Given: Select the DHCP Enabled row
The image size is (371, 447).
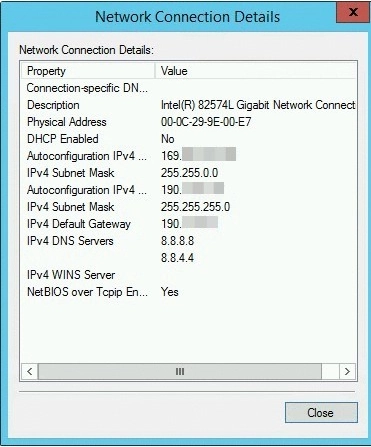Looking at the screenshot, I should coord(189,139).
